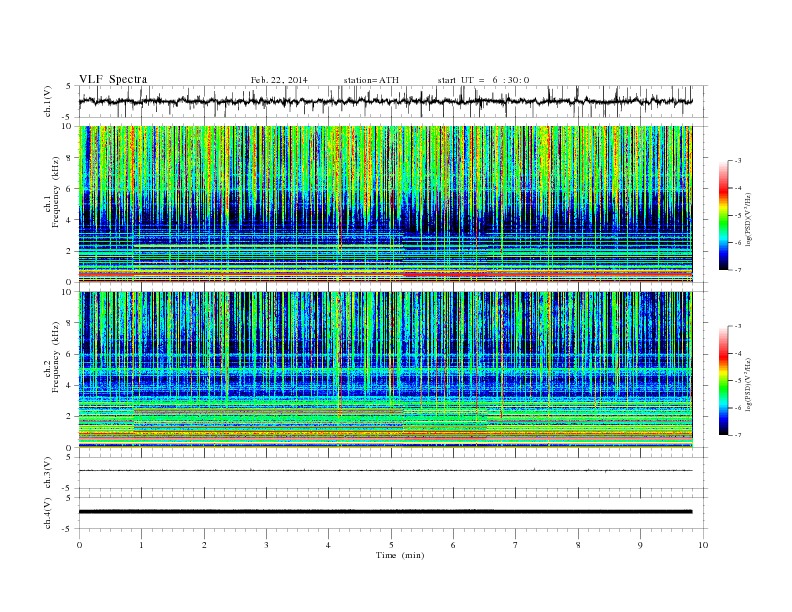Click the 7 minute tick label
Viewport: 792px width, 612px height.
point(516,545)
